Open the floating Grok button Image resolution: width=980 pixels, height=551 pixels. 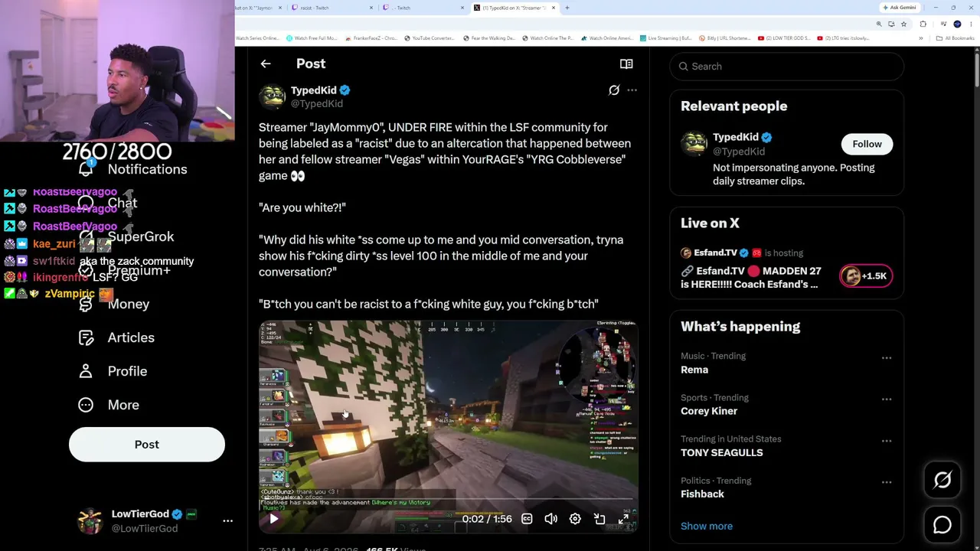[x=942, y=480]
